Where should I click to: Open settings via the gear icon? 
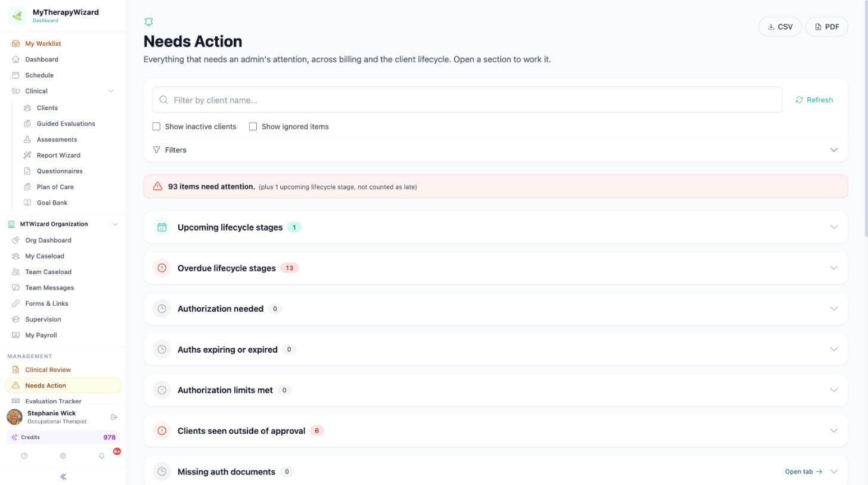63,456
